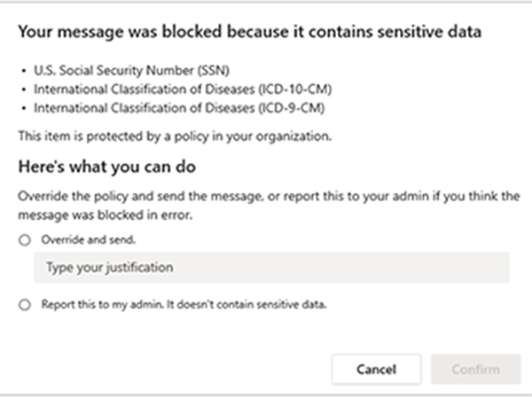The image size is (532, 397).
Task: Click the Report this to my admin label text
Action: tap(184, 304)
